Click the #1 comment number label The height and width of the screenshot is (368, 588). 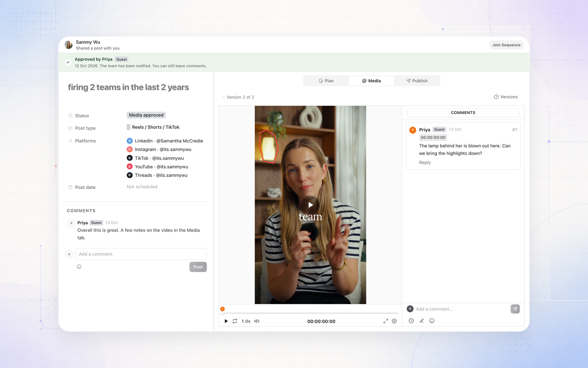514,130
